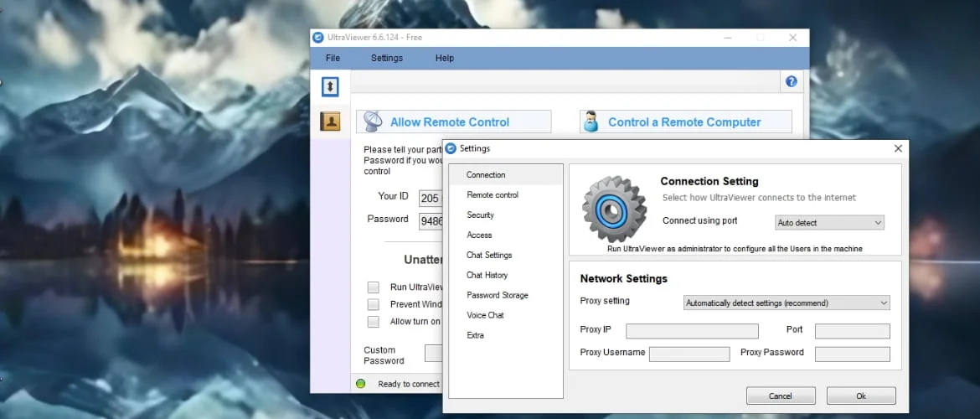Click the Ready to connect status text
This screenshot has width=980, height=419.
click(x=409, y=384)
